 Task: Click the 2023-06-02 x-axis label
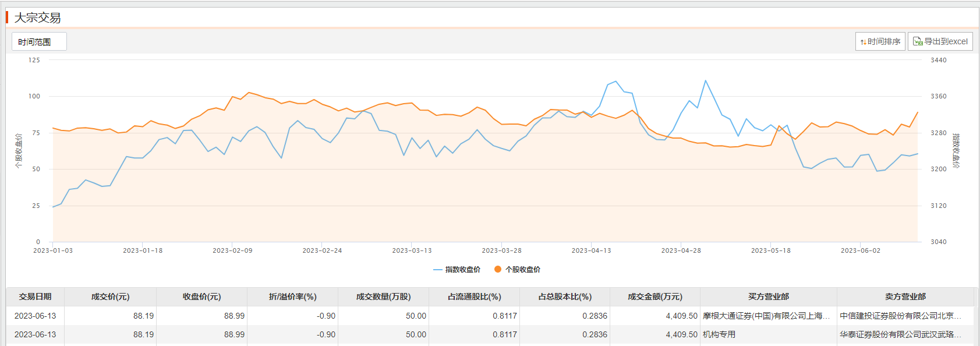tap(861, 250)
